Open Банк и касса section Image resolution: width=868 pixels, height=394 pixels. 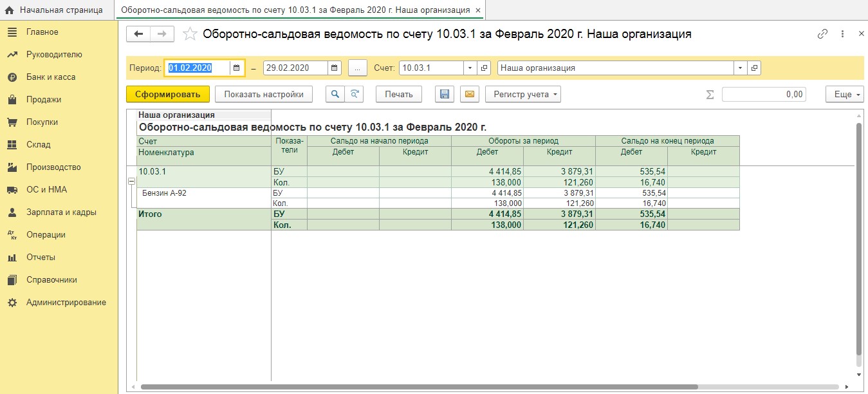point(51,77)
